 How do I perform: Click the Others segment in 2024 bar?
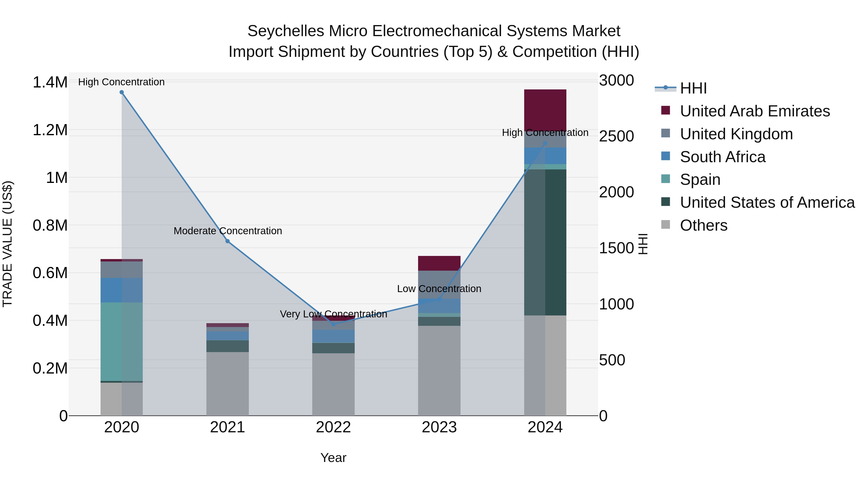[545, 365]
